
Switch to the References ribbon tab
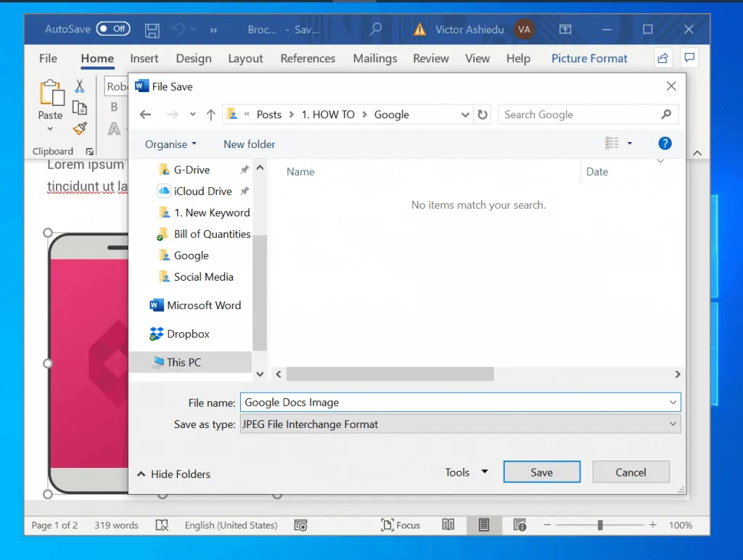(x=308, y=59)
